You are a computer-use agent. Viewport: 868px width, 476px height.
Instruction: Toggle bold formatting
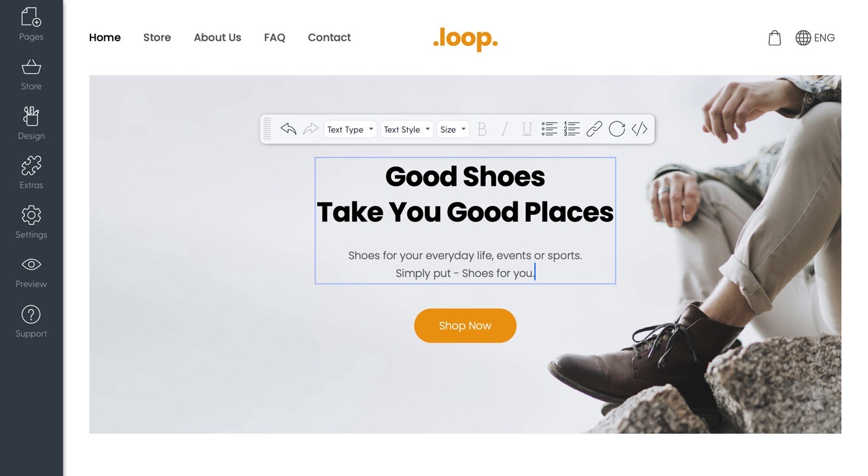point(482,129)
